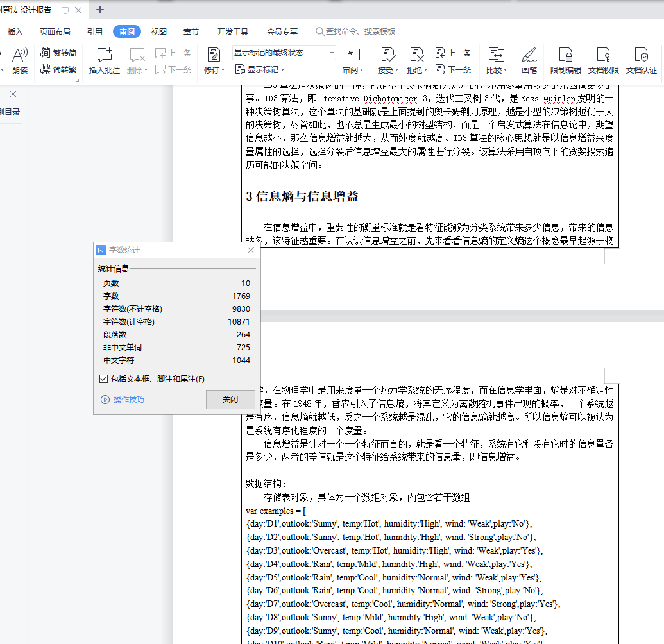
Task: Expand the 接受 dropdown arrow
Action: 396,71
